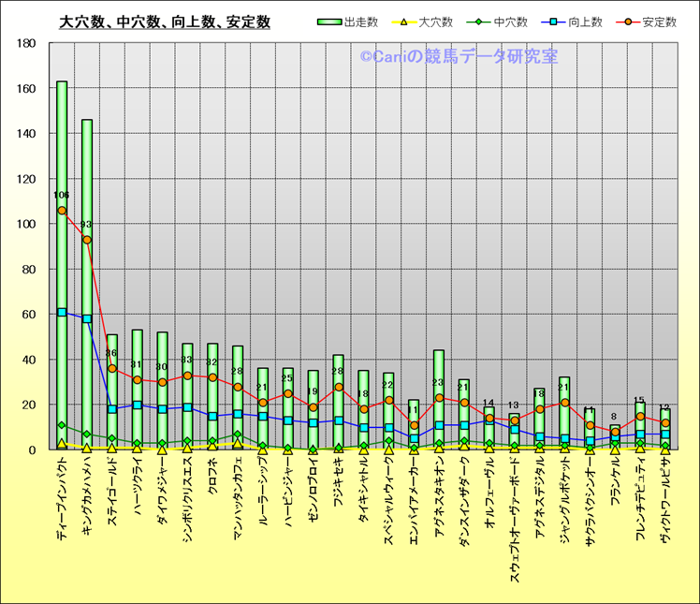Click the フランケル axis label
This screenshot has width=700, height=604.
point(615,492)
